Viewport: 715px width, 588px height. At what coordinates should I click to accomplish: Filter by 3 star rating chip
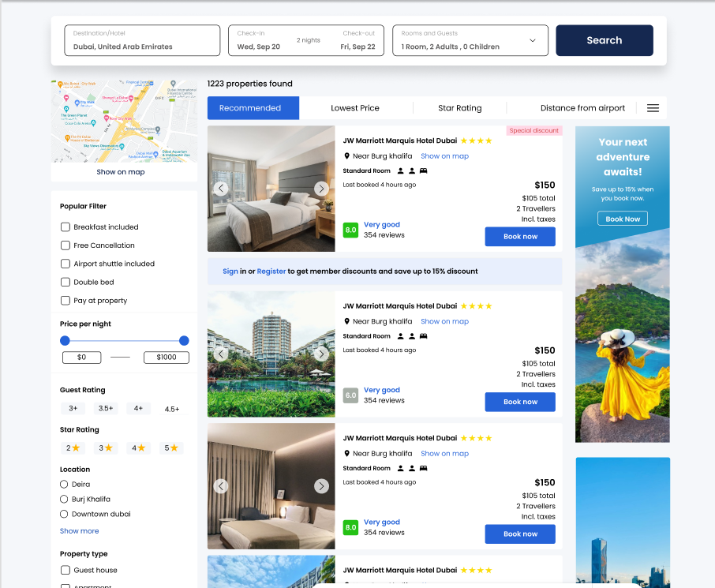[x=106, y=448]
